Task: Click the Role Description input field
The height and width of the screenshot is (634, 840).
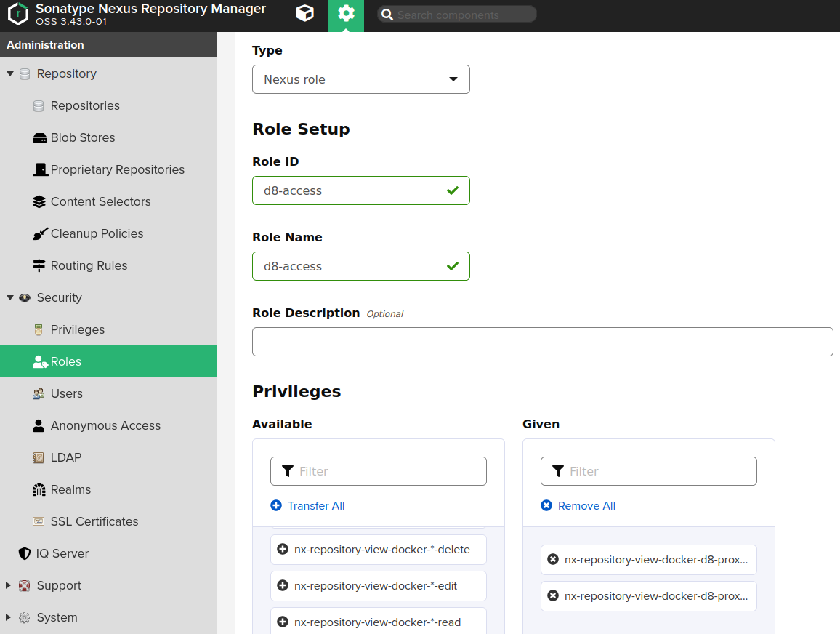Action: (542, 342)
